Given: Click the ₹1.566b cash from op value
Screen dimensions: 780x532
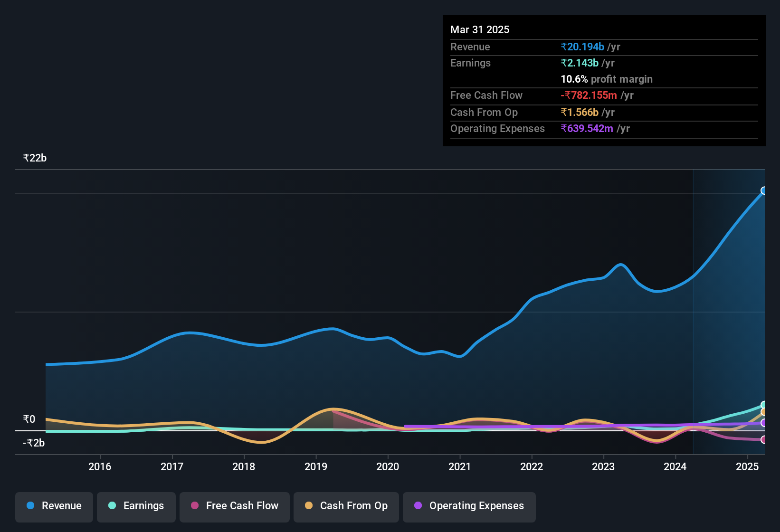Looking at the screenshot, I should [x=580, y=112].
